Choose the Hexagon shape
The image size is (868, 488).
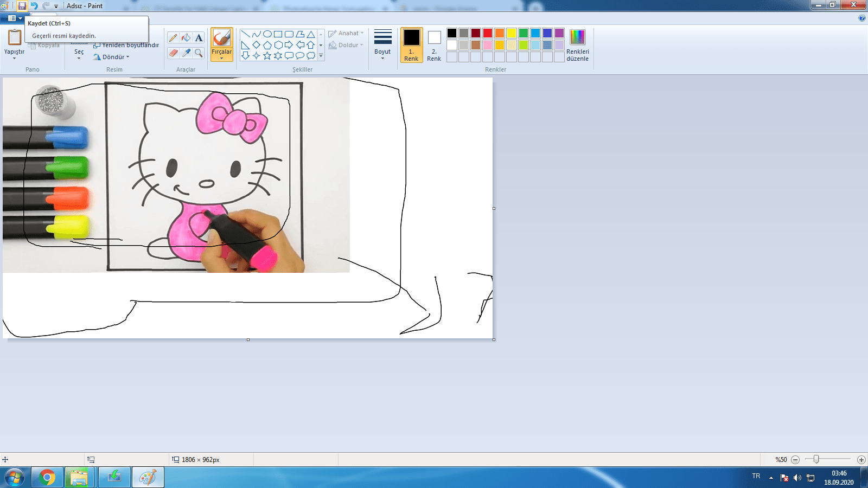(278, 45)
